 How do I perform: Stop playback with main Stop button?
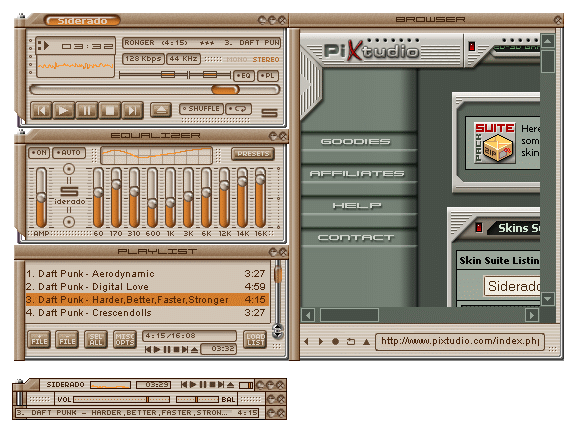pos(109,110)
